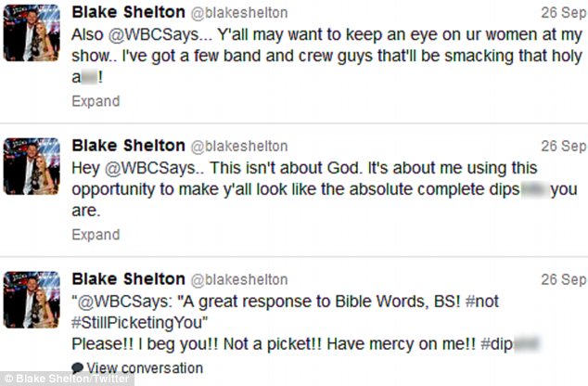Expand the second tweet about God
The height and width of the screenshot is (386, 588).
pyautogui.click(x=96, y=235)
